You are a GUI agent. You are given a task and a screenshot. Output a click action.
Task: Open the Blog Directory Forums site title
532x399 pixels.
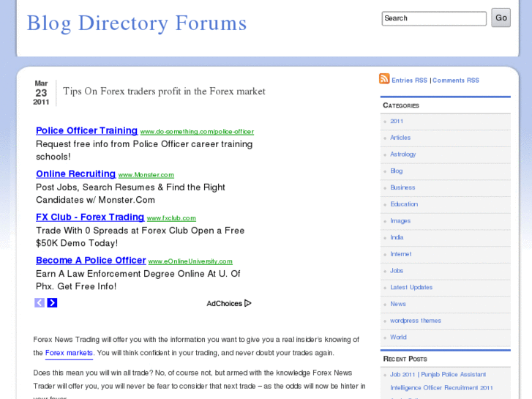137,23
